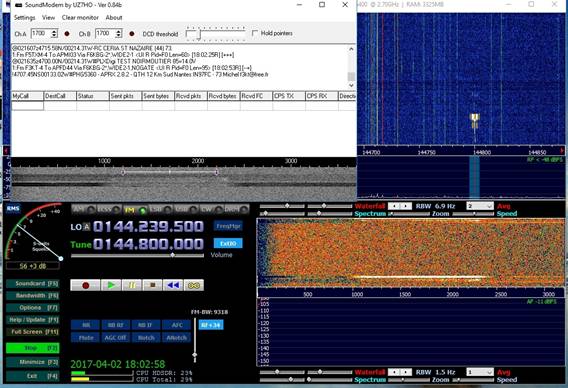Open the SoundModem About menu
The image size is (568, 388).
[114, 18]
